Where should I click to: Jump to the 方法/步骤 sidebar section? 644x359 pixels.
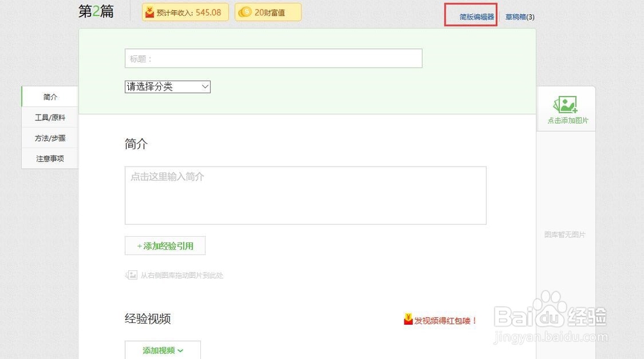[50, 138]
